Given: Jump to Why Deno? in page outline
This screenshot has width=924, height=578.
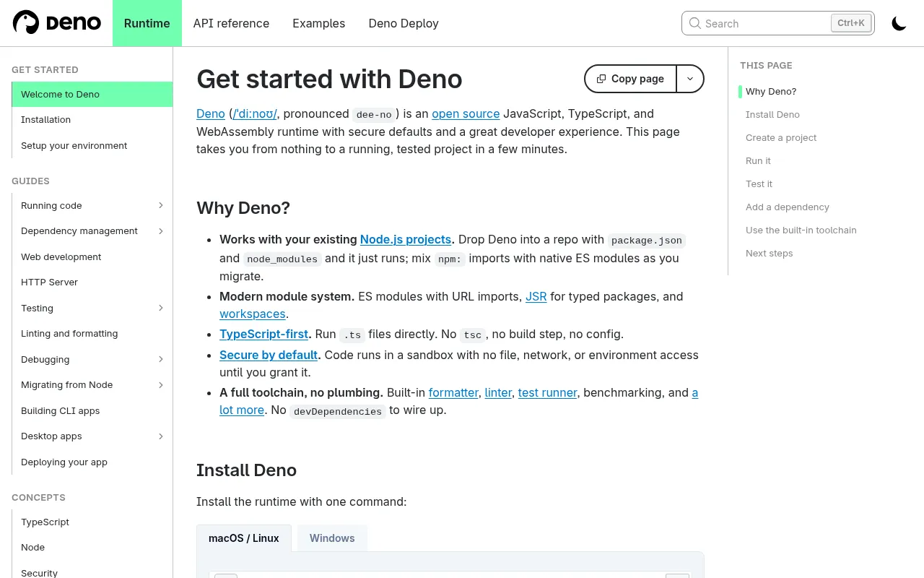Looking at the screenshot, I should point(771,91).
